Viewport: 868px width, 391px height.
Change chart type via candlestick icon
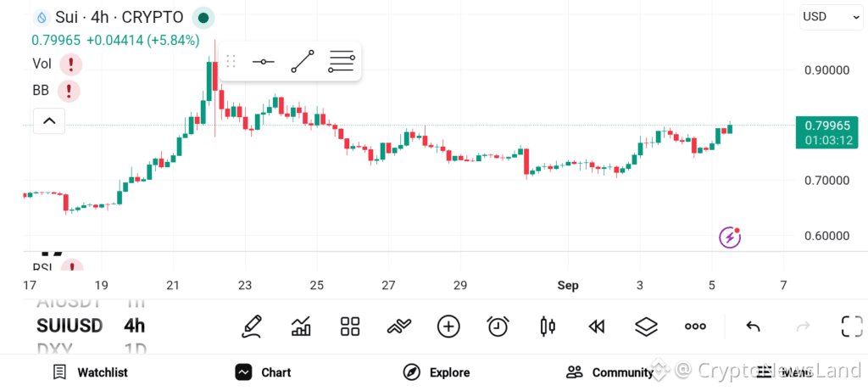pyautogui.click(x=547, y=327)
